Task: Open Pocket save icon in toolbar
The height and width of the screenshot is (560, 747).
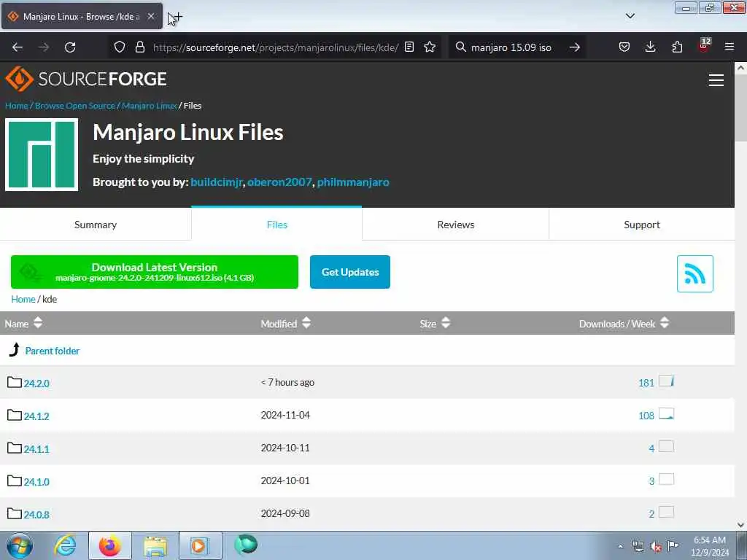Action: [x=624, y=47]
